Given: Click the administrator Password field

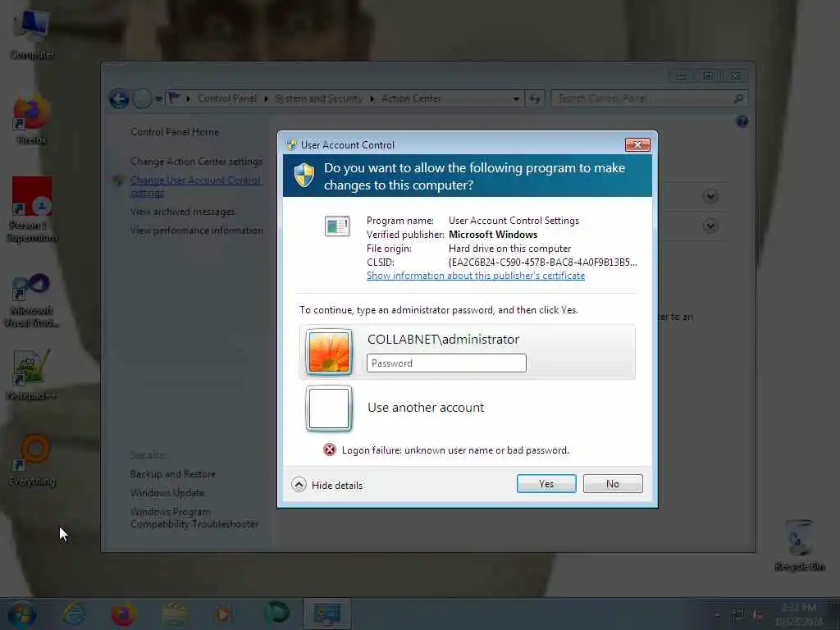Looking at the screenshot, I should coord(446,363).
